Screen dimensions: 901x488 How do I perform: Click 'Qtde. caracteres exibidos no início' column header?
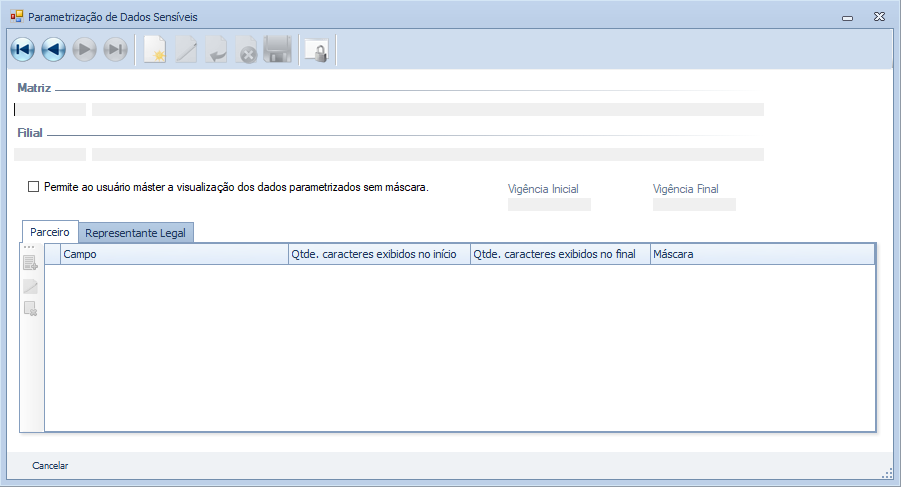pyautogui.click(x=379, y=254)
